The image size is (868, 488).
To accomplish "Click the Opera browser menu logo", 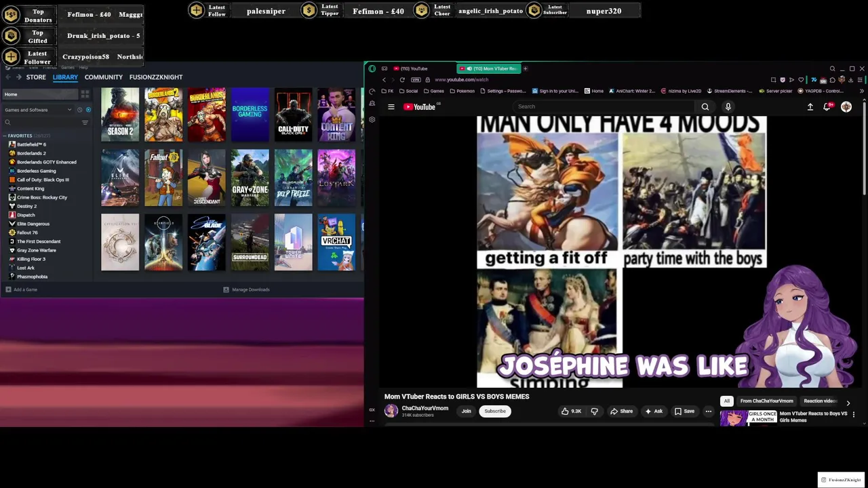I will [x=372, y=68].
